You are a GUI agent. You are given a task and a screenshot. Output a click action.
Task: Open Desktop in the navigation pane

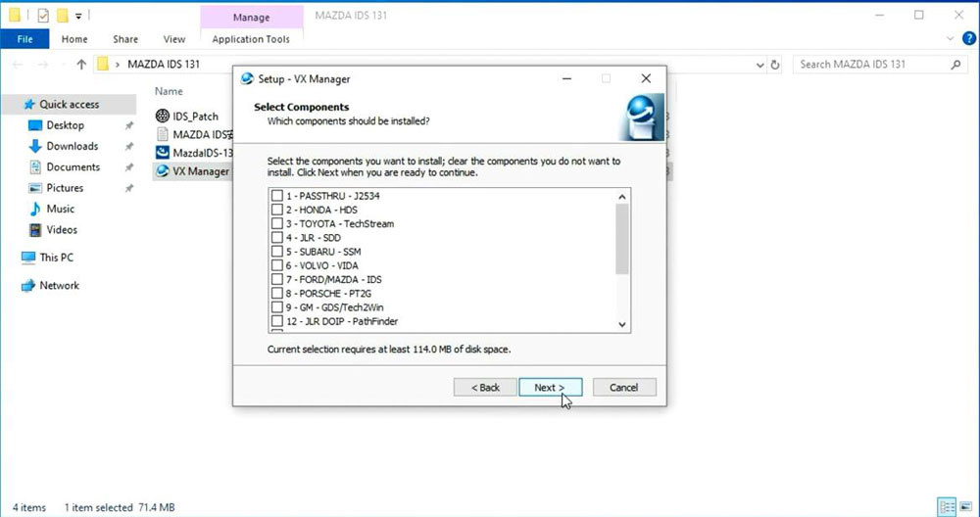(x=65, y=125)
